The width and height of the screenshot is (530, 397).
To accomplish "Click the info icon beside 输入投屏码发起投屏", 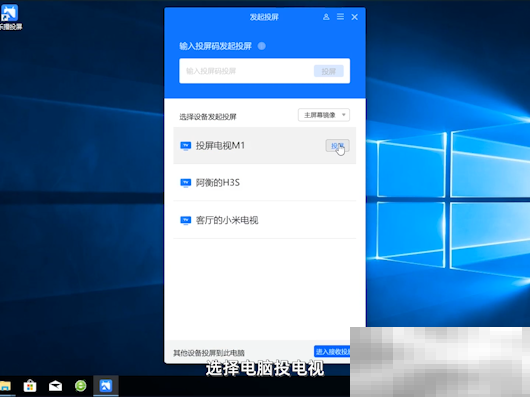I will click(x=262, y=46).
